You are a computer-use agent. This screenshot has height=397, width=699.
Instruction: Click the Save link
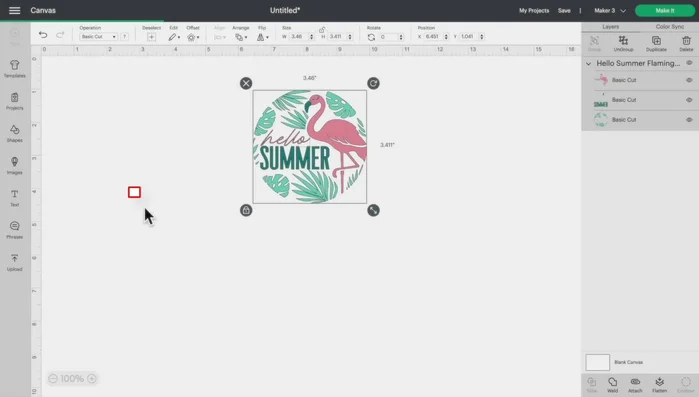(x=564, y=11)
